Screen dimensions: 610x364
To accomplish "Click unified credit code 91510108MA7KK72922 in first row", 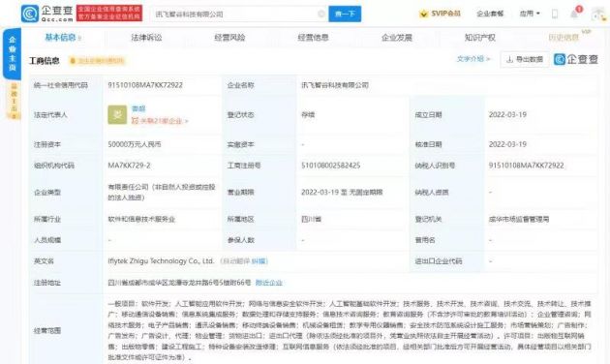I will click(145, 85).
